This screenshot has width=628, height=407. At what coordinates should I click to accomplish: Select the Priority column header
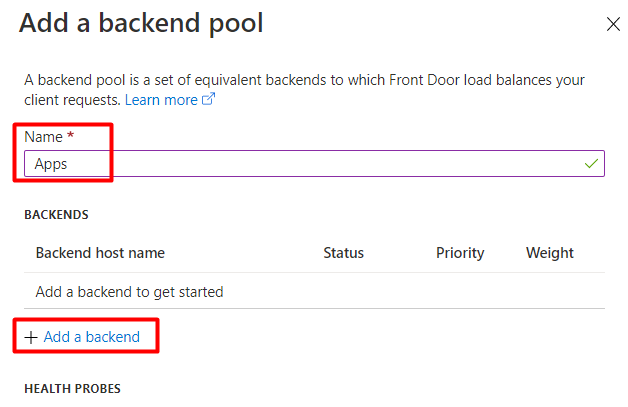pos(460,253)
